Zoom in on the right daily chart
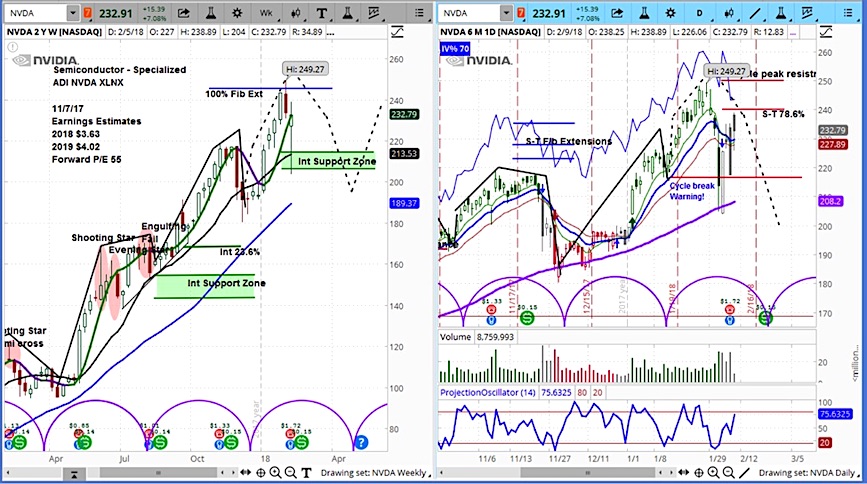Image resolution: width=867 pixels, height=484 pixels. pyautogui.click(x=713, y=472)
